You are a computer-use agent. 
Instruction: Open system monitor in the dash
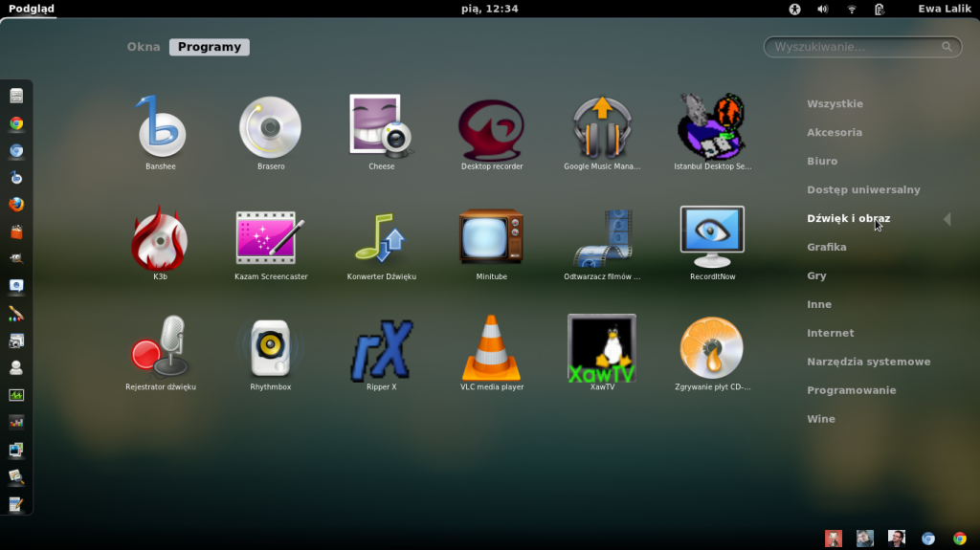tap(16, 395)
